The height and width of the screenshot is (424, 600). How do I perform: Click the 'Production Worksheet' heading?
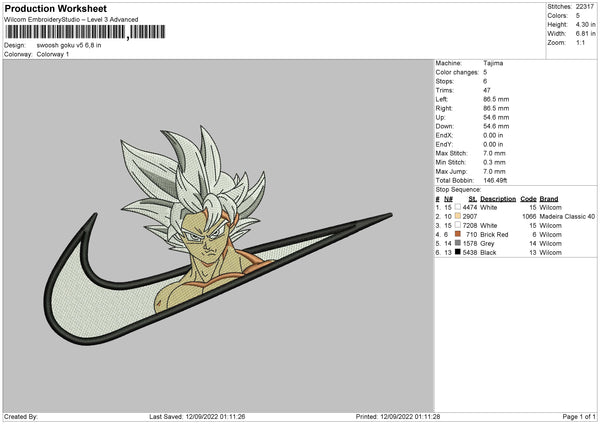click(55, 8)
